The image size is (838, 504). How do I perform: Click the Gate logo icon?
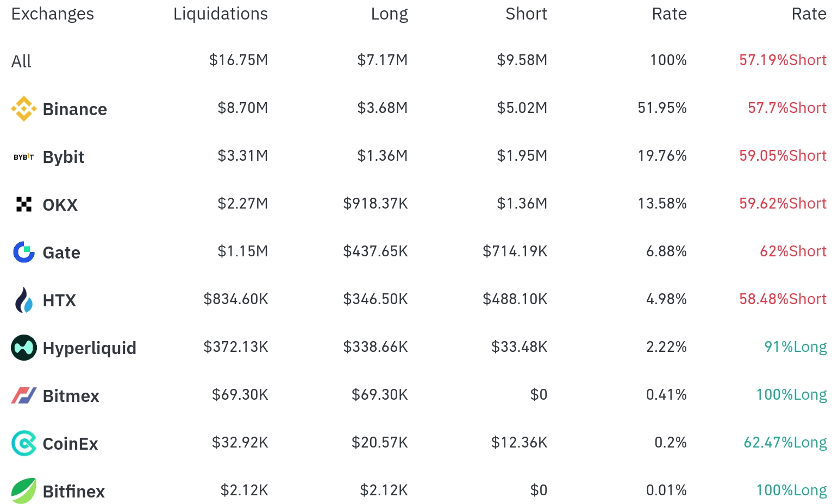pyautogui.click(x=23, y=252)
